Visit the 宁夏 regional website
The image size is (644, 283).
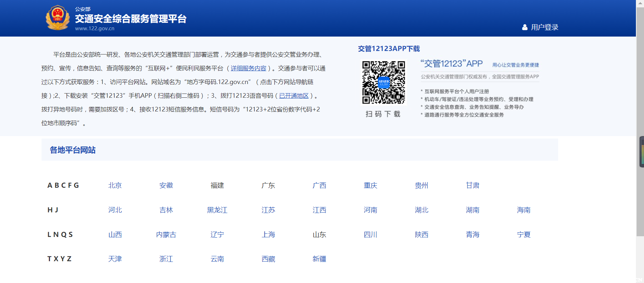[524, 234]
